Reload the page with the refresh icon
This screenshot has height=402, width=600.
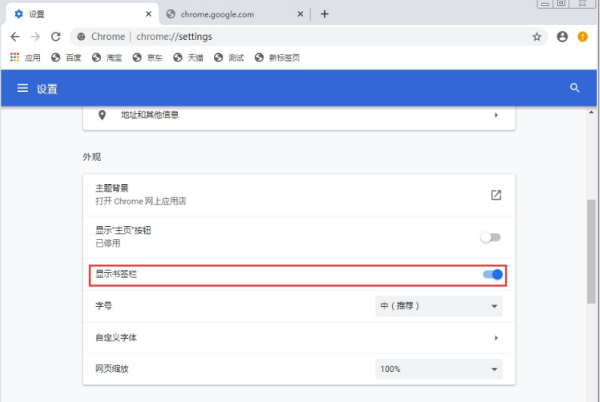click(x=56, y=37)
